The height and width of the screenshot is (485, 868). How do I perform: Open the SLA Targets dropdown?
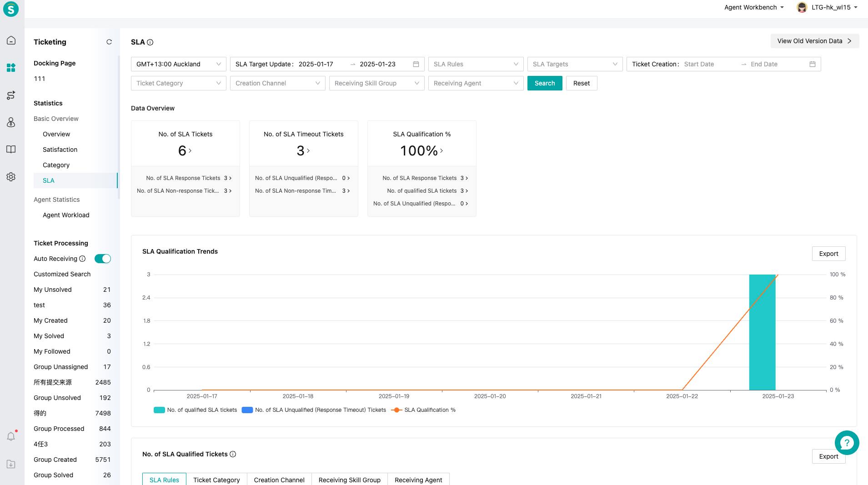click(575, 64)
